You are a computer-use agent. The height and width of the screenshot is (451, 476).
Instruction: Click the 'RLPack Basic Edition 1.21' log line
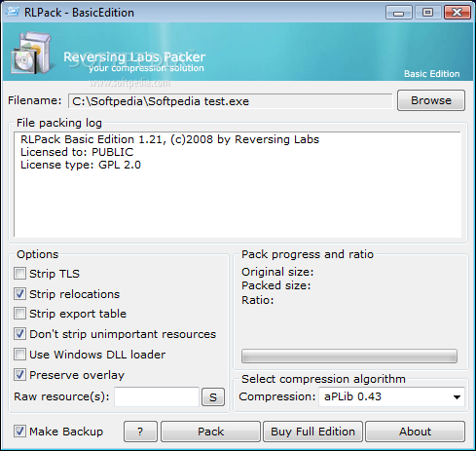click(x=169, y=139)
